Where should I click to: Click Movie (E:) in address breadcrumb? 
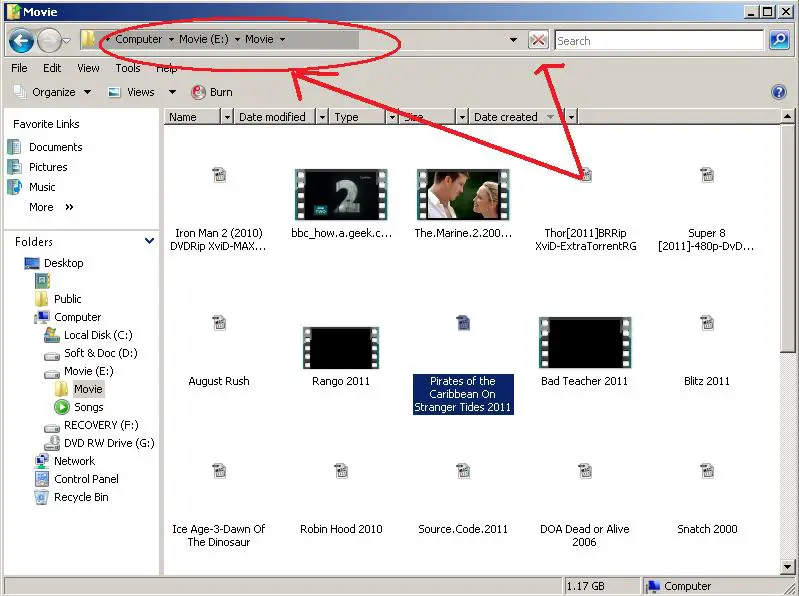click(x=204, y=39)
